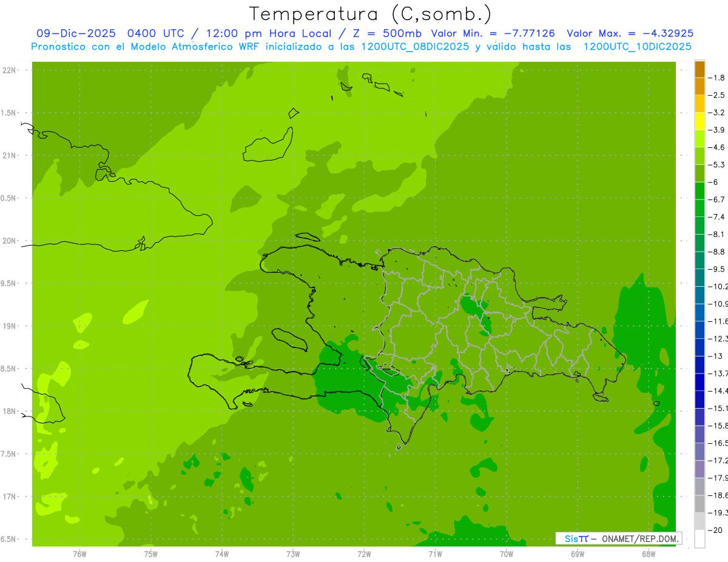Screen dimensions: 728x562
Task: Click the teal swatch between -9.5 and -10.2
Action: pyautogui.click(x=699, y=278)
